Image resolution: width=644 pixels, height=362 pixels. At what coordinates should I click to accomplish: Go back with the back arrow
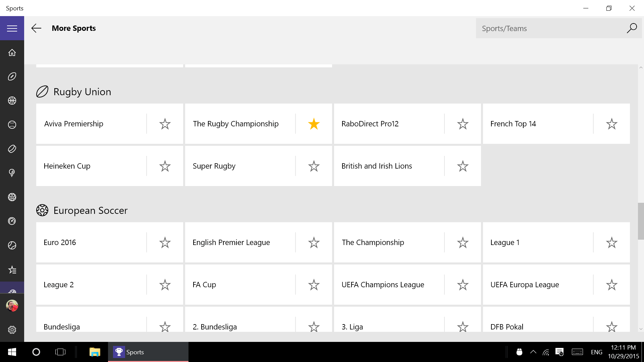(x=36, y=28)
